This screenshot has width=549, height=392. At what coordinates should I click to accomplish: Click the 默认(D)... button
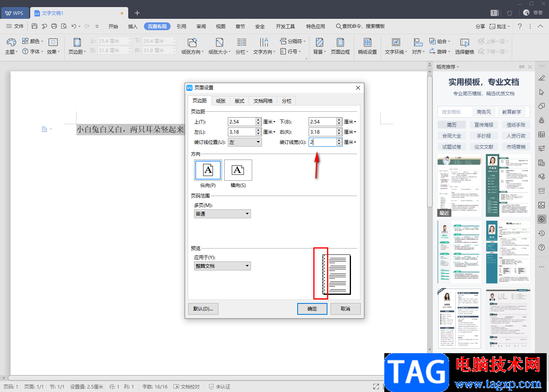tap(203, 309)
